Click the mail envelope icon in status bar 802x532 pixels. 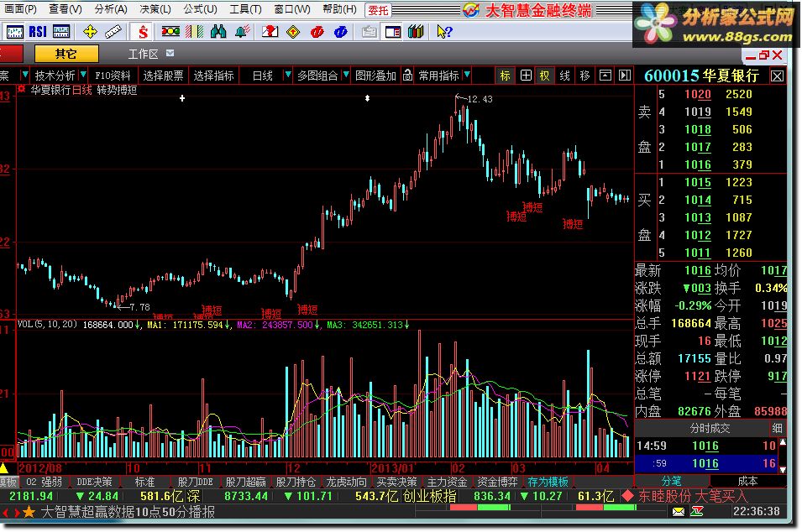coord(679,512)
